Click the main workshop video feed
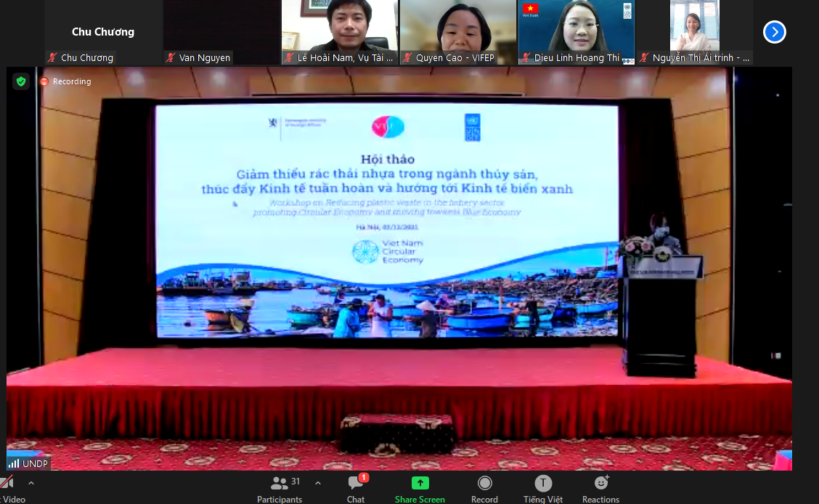The width and height of the screenshot is (819, 504). [399, 269]
